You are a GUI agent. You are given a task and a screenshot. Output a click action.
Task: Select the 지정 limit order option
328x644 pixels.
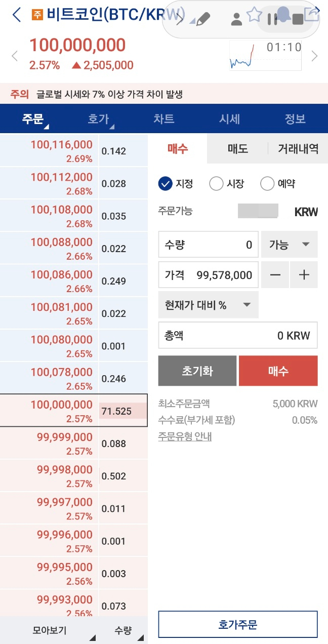166,183
